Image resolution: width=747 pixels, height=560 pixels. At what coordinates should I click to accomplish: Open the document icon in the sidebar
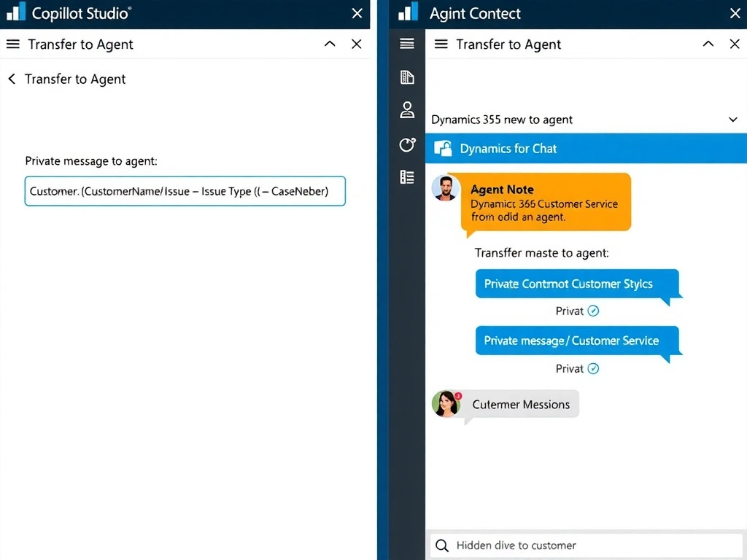407,77
